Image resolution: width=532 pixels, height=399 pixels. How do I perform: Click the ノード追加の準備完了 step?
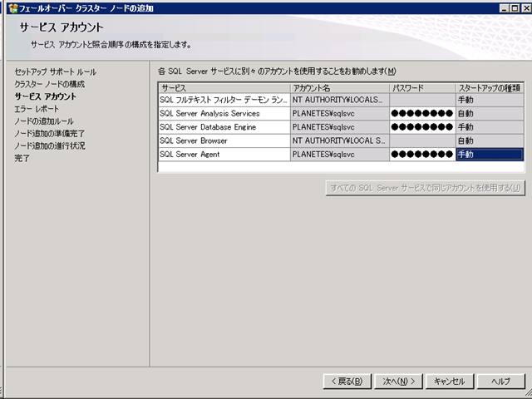(x=50, y=134)
